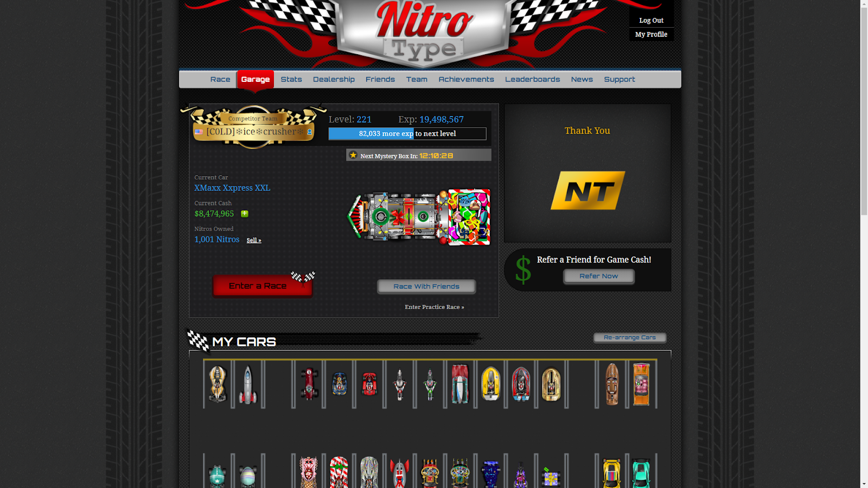Click the experience progress bar
This screenshot has width=868, height=488.
(407, 134)
